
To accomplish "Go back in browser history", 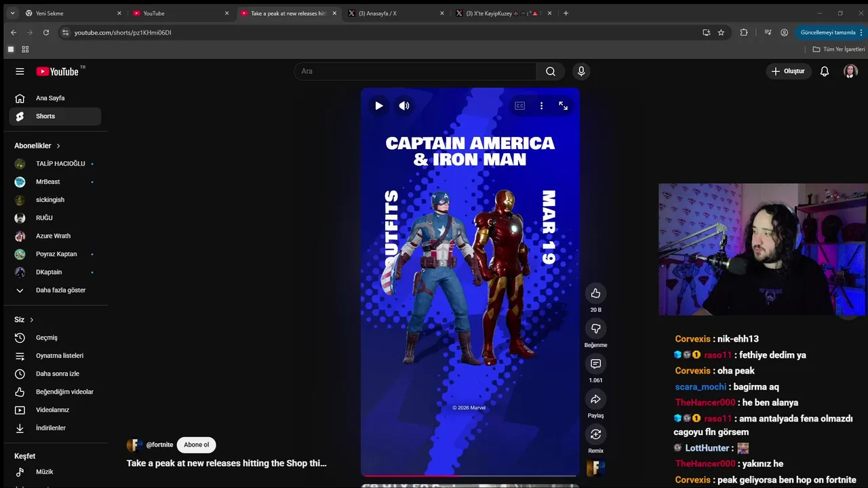I will click(x=14, y=33).
